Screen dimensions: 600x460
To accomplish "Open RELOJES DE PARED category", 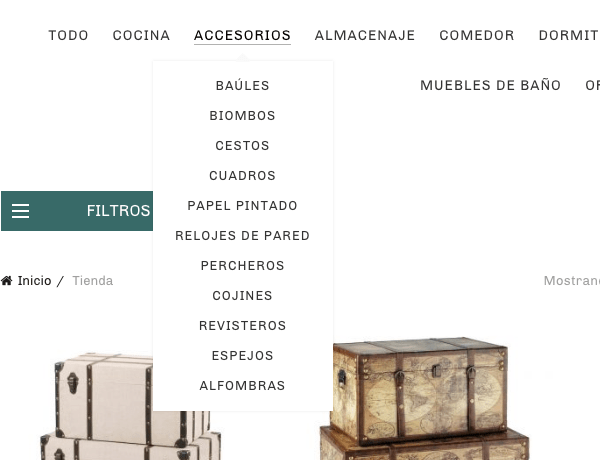I will [x=243, y=235].
